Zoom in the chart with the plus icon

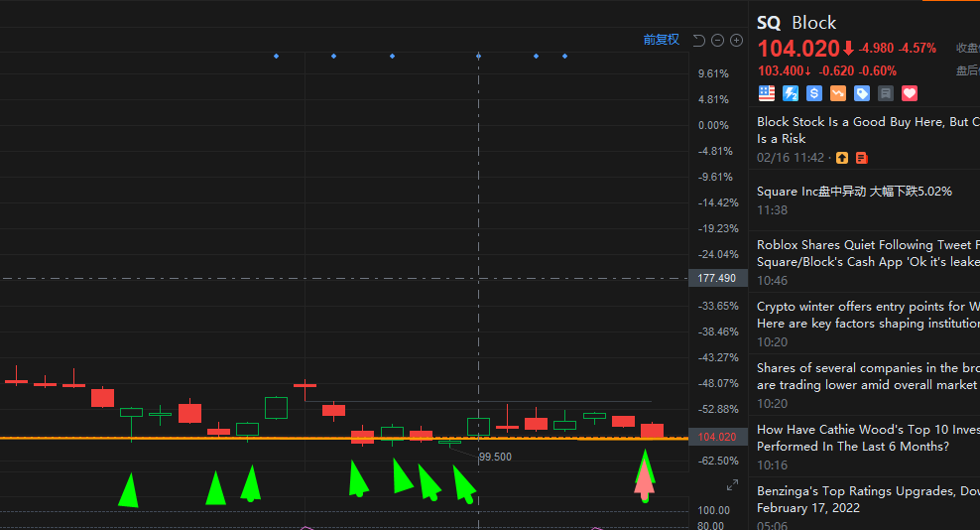[736, 40]
